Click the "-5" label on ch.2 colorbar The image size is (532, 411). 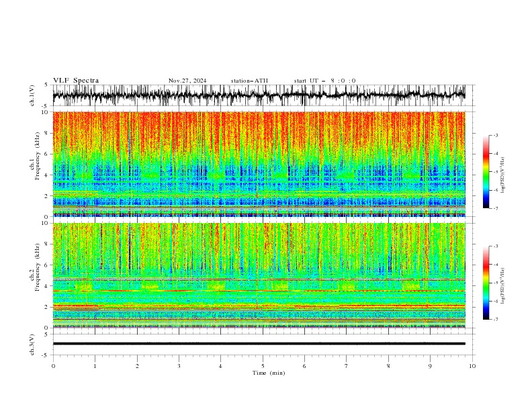click(496, 283)
